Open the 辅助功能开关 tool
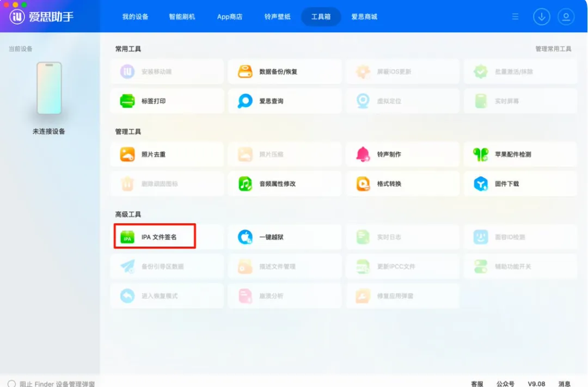 520,266
